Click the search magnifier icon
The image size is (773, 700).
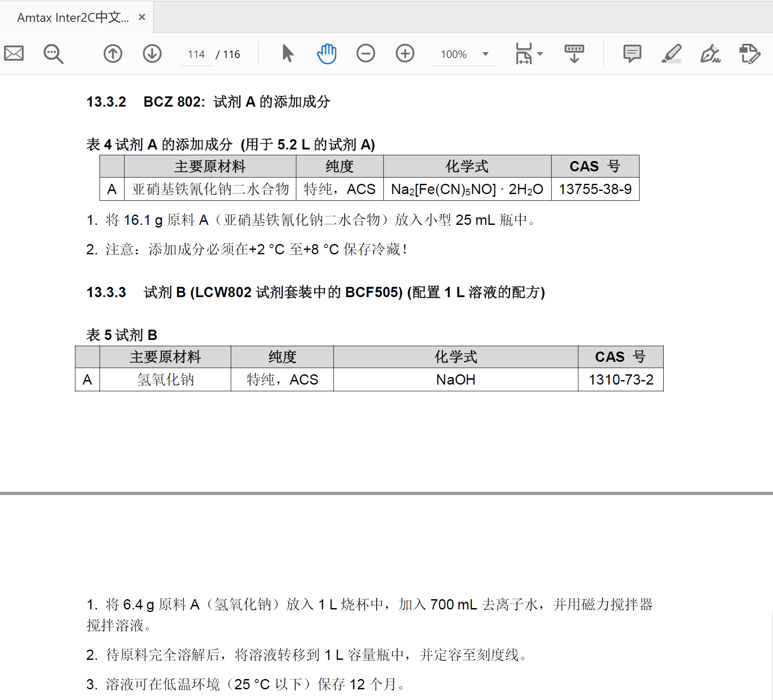(53, 53)
